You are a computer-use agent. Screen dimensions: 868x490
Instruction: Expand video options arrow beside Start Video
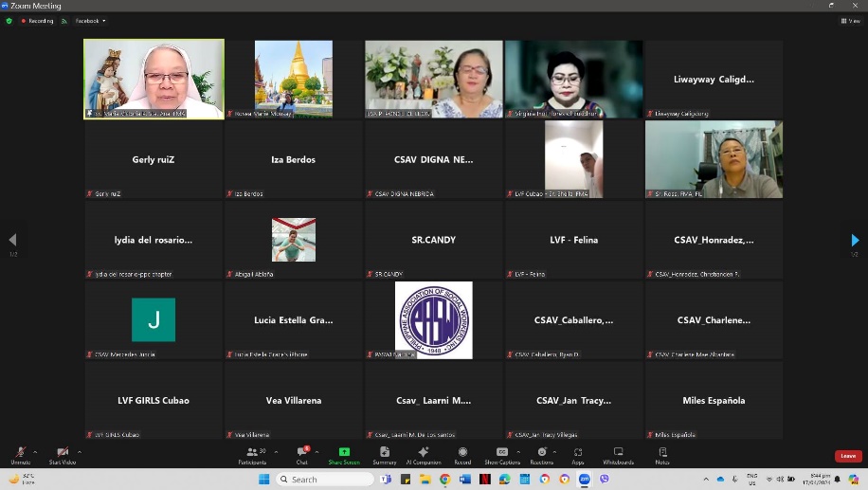tap(80, 452)
